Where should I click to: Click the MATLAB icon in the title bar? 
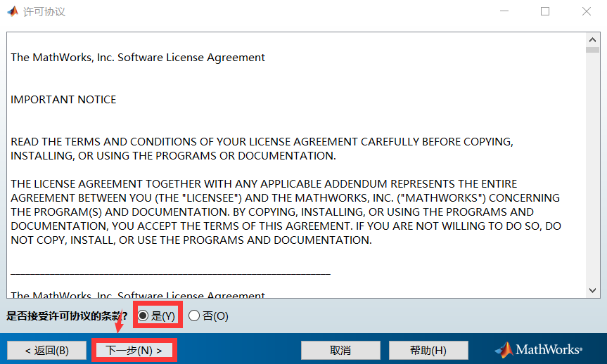[x=13, y=12]
